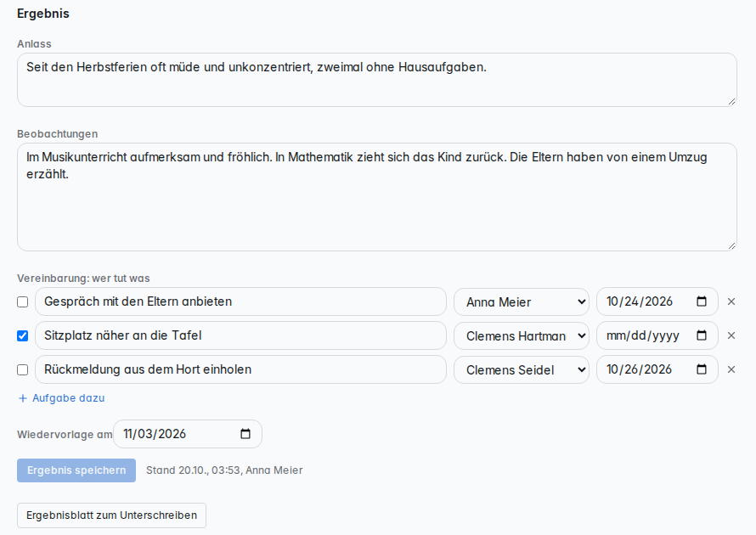Click the 'Ergebnis' heading
The width and height of the screenshot is (756, 535).
coord(43,14)
